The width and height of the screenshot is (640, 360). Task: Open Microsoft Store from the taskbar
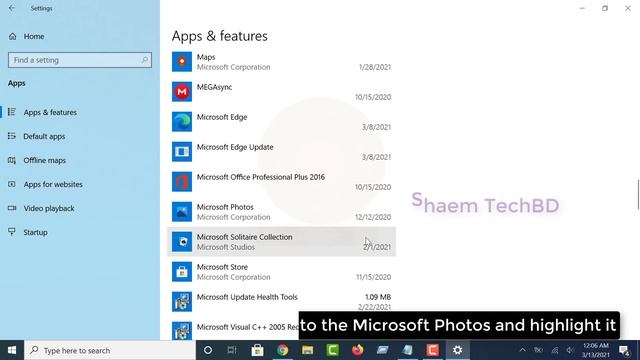click(257, 350)
